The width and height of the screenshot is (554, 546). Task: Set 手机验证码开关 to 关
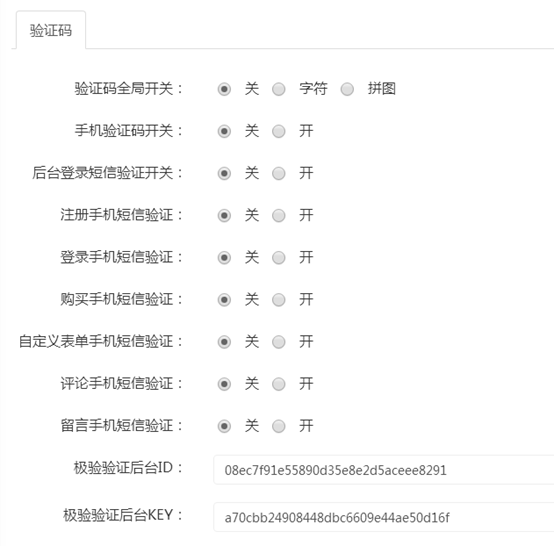coord(224,131)
